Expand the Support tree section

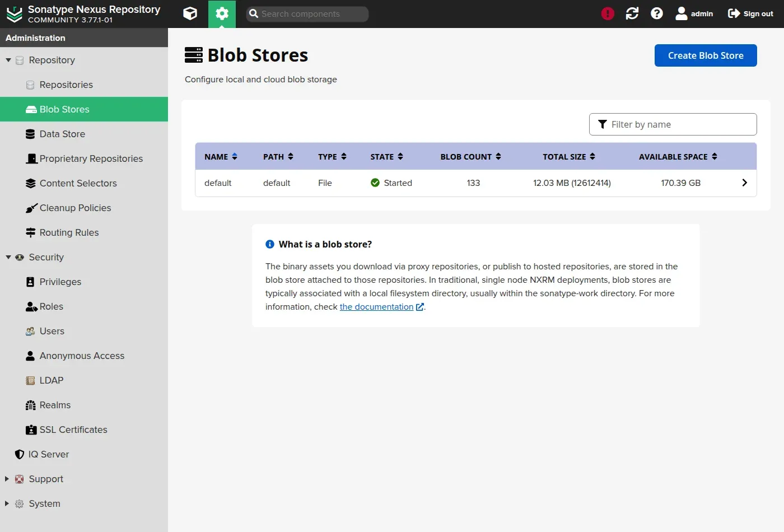[x=7, y=479]
